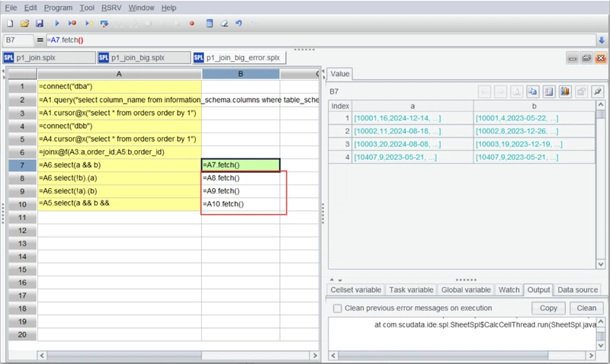This screenshot has height=364, width=610.
Task: Open the Task variable tab
Action: 411,290
